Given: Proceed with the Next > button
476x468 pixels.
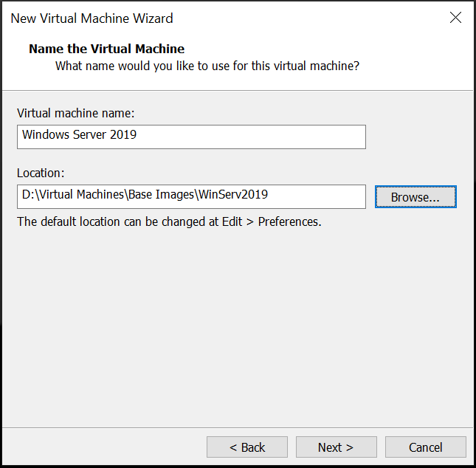Looking at the screenshot, I should pyautogui.click(x=336, y=447).
